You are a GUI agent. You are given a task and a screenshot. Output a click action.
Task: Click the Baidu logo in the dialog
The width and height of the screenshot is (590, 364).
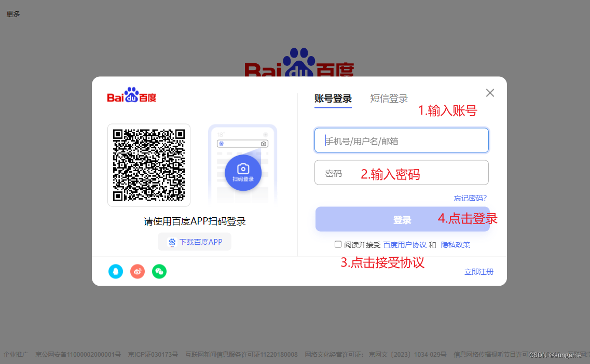click(x=132, y=95)
